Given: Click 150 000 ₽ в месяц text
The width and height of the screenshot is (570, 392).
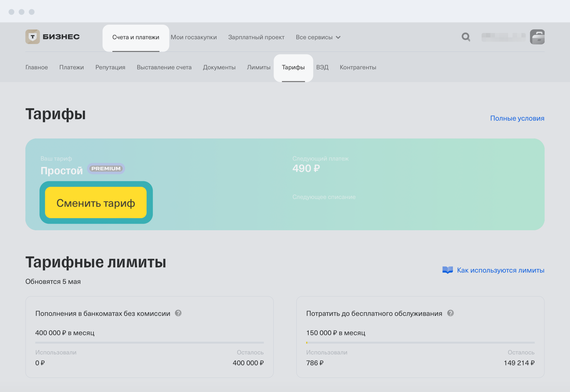Looking at the screenshot, I should tap(336, 333).
